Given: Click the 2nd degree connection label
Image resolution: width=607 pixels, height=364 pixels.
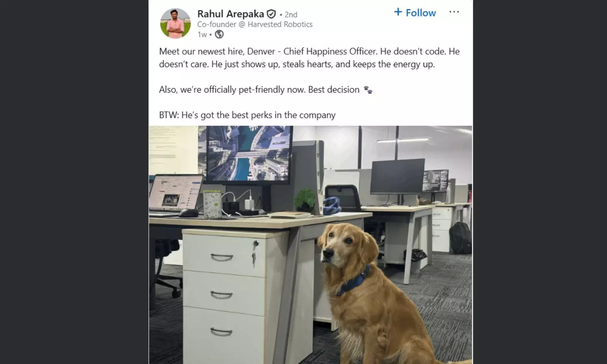Looking at the screenshot, I should click(291, 15).
